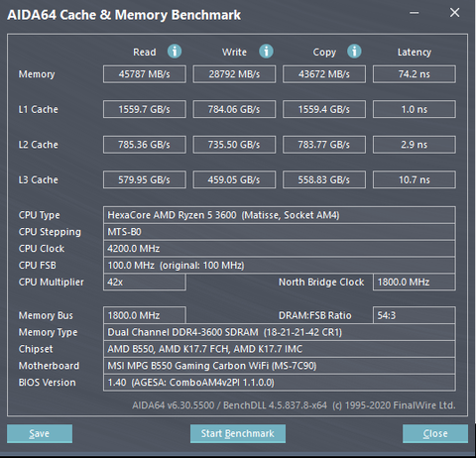The width and height of the screenshot is (476, 458).
Task: Click the Chipset label
Action: point(36,349)
